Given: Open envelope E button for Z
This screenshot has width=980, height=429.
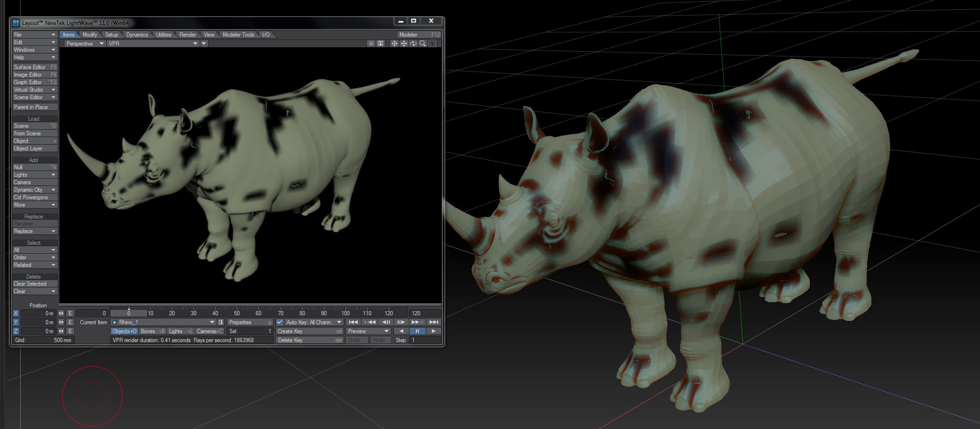Looking at the screenshot, I should click(70, 331).
